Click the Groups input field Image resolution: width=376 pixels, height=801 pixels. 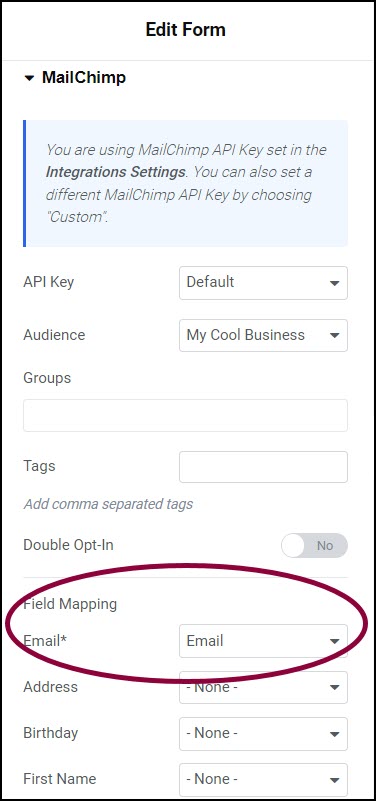185,415
